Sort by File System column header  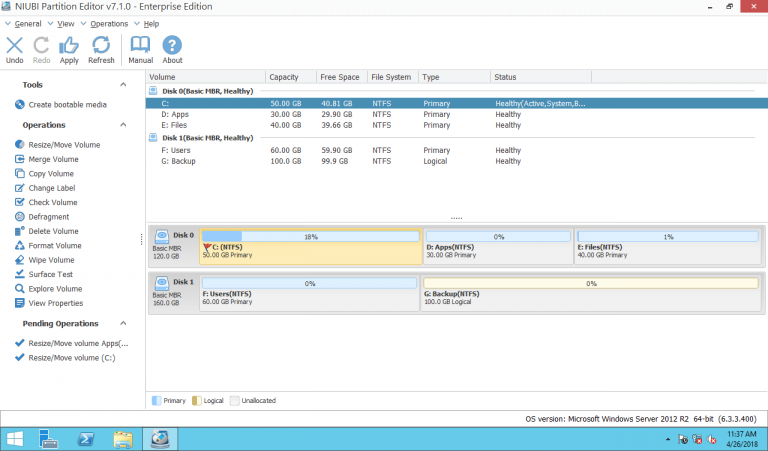(x=393, y=77)
